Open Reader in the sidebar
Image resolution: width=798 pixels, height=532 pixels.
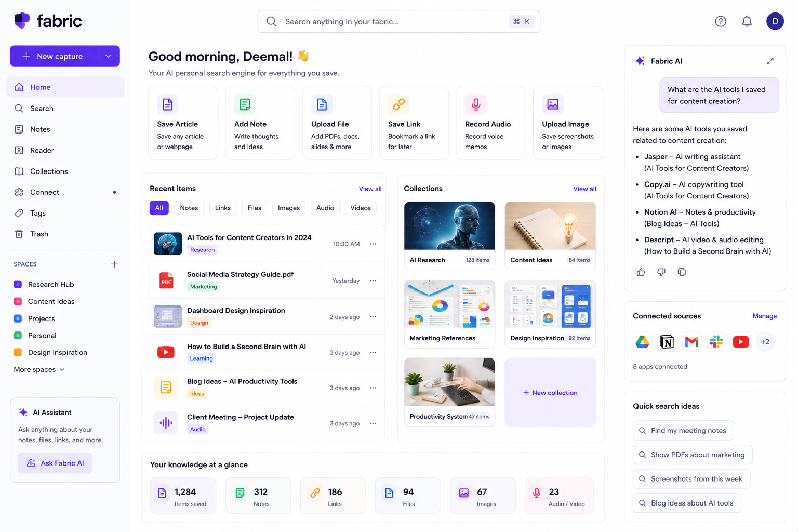pyautogui.click(x=65, y=150)
